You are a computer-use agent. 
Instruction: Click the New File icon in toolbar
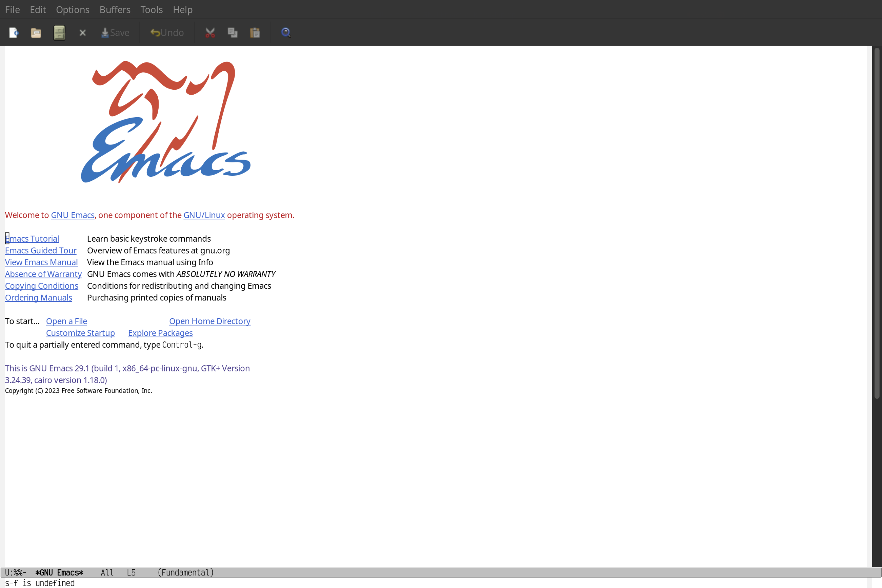click(13, 32)
